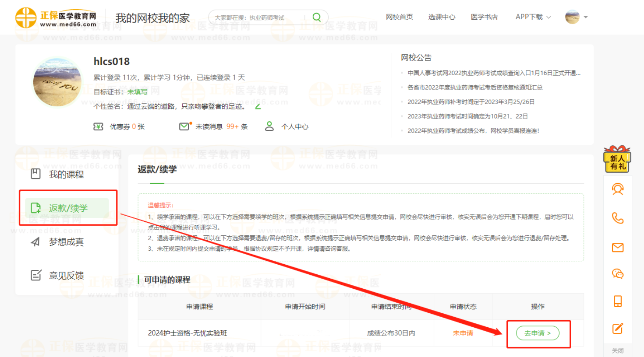Image resolution: width=644 pixels, height=357 pixels.
Task: Select 返款/续学 in left menu
Action: pos(68,208)
